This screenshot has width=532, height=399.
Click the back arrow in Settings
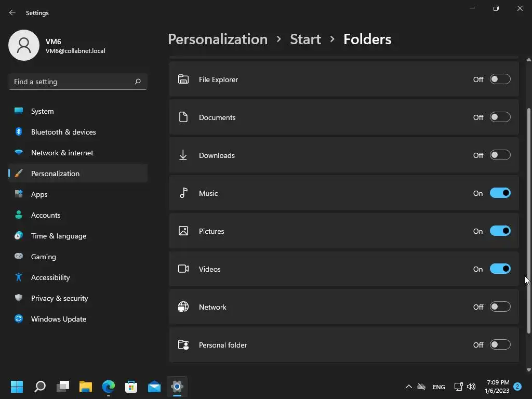click(x=12, y=13)
